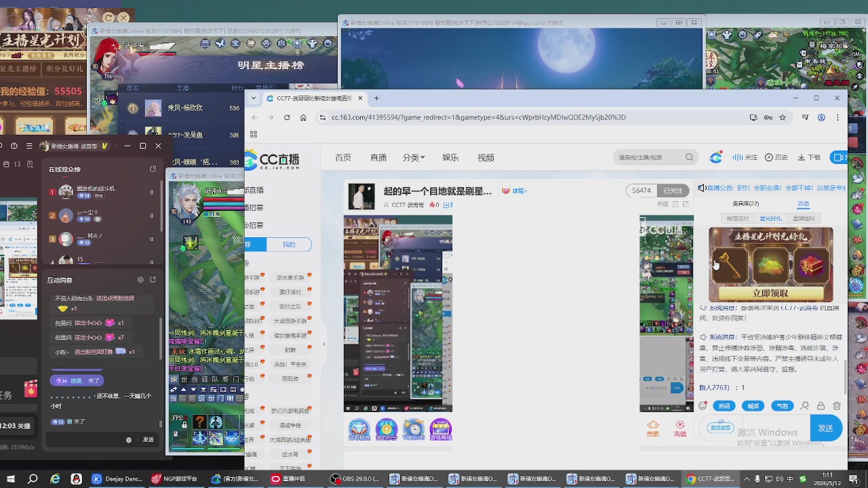Viewport: 868px width, 488px height.
Task: Switch to OBS 29.0.0 in the taskbar
Action: (x=355, y=479)
